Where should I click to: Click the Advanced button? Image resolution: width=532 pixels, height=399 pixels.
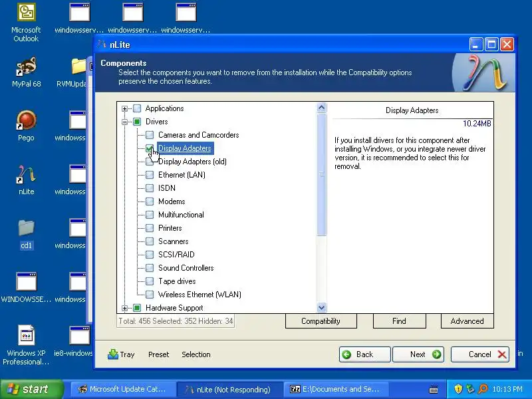pos(467,321)
